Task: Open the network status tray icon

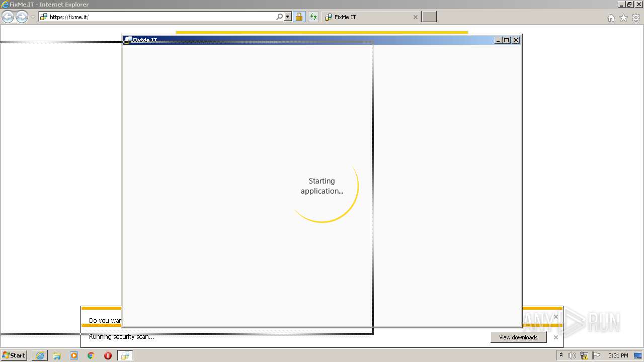Action: (x=584, y=355)
